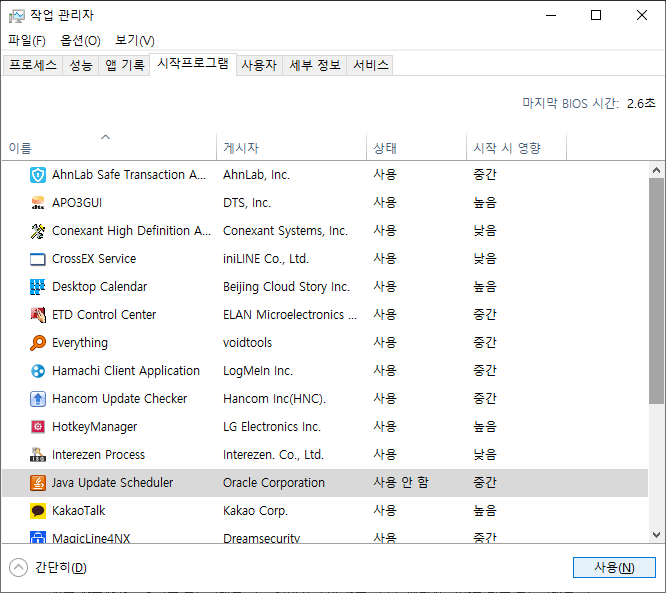The image size is (666, 593).
Task: Select the Everything entry name
Action: (x=80, y=343)
